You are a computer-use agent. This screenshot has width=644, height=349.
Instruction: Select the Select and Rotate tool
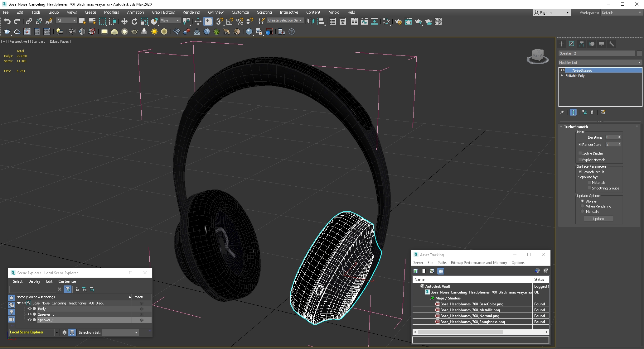point(134,21)
